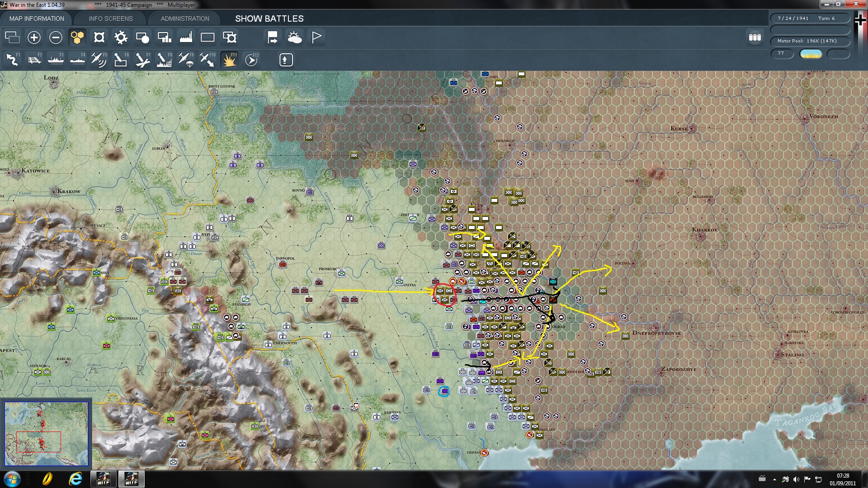
Task: Click the Voronezh city label on map
Action: click(x=824, y=117)
